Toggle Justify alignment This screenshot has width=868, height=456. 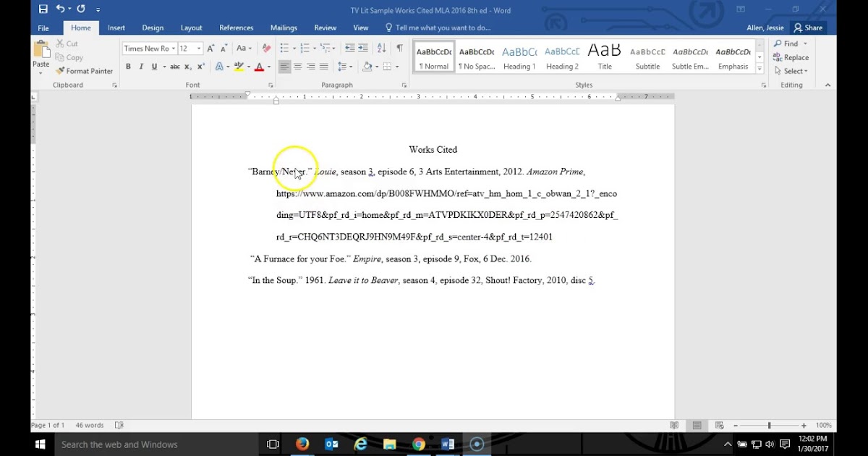pyautogui.click(x=323, y=67)
